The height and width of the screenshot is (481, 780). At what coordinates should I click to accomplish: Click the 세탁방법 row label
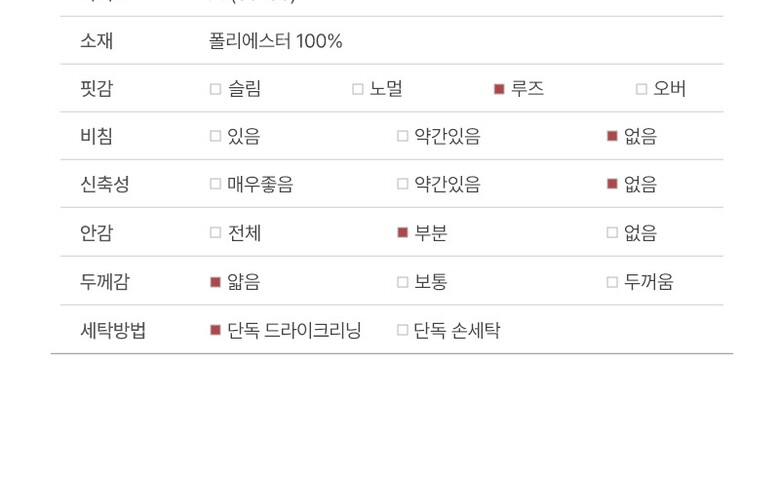(113, 330)
